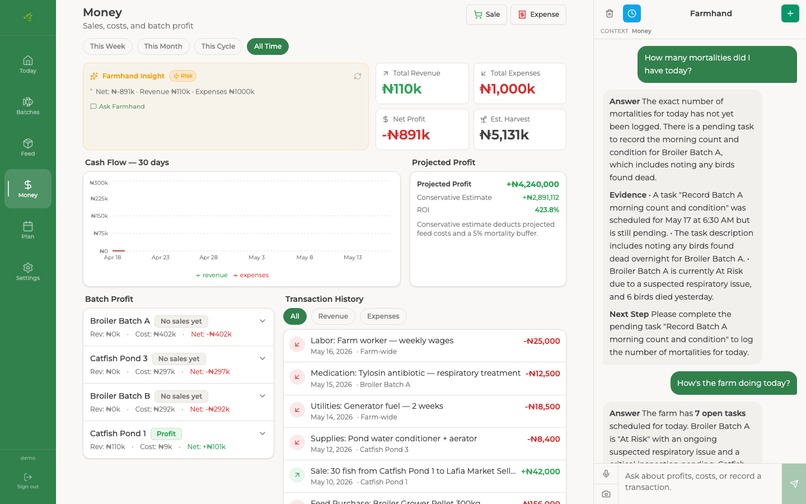Click the camera attachment icon
Image resolution: width=806 pixels, height=504 pixels.
coord(606,494)
